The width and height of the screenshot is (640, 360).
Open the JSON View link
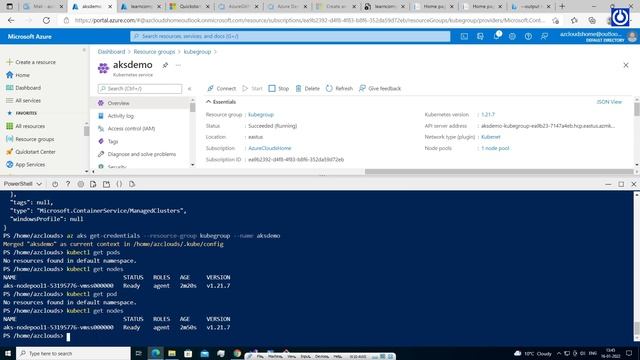[609, 102]
